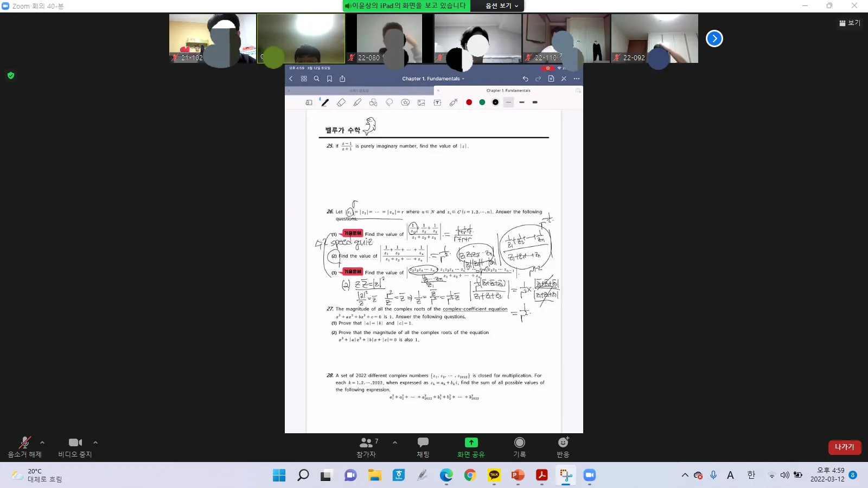This screenshot has height=488, width=868.
Task: Select the pen tool in the shared notes toolbar
Action: pos(324,102)
